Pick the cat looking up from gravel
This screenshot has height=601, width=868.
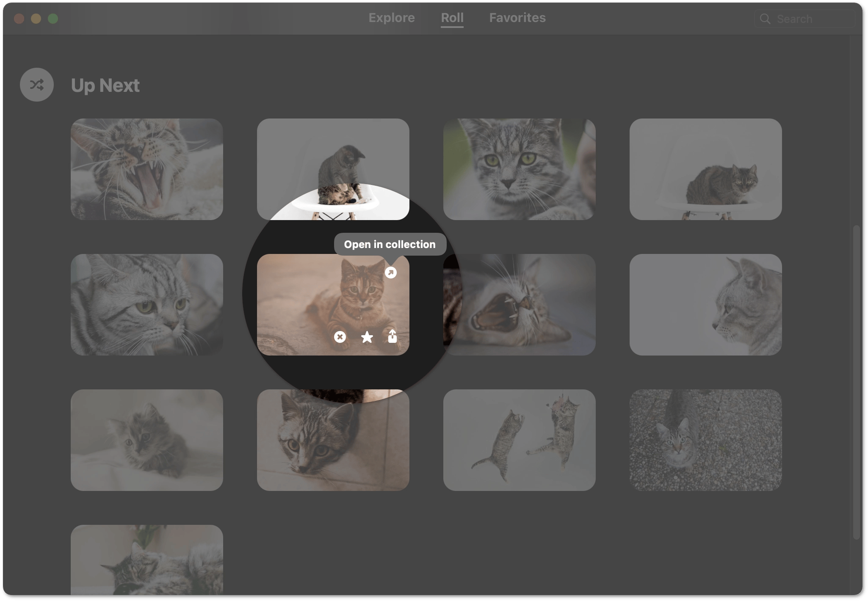tap(705, 440)
